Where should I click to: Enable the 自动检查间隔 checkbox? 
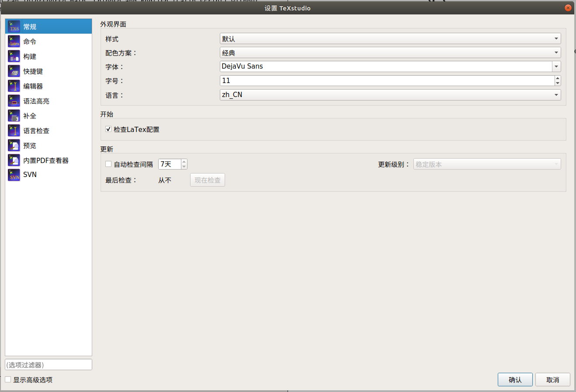point(108,164)
